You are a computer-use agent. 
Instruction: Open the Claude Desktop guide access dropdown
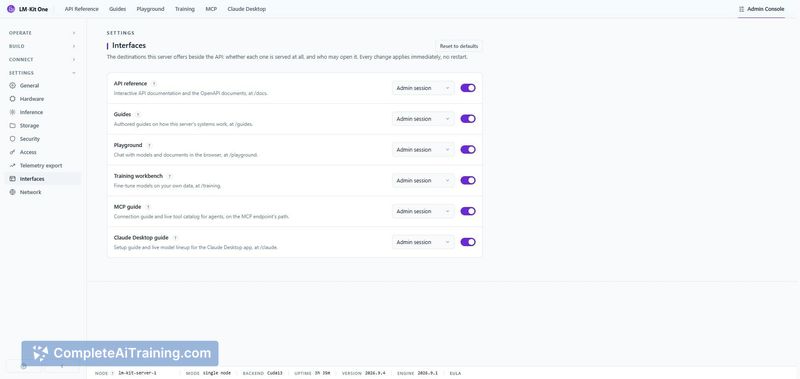pyautogui.click(x=423, y=242)
